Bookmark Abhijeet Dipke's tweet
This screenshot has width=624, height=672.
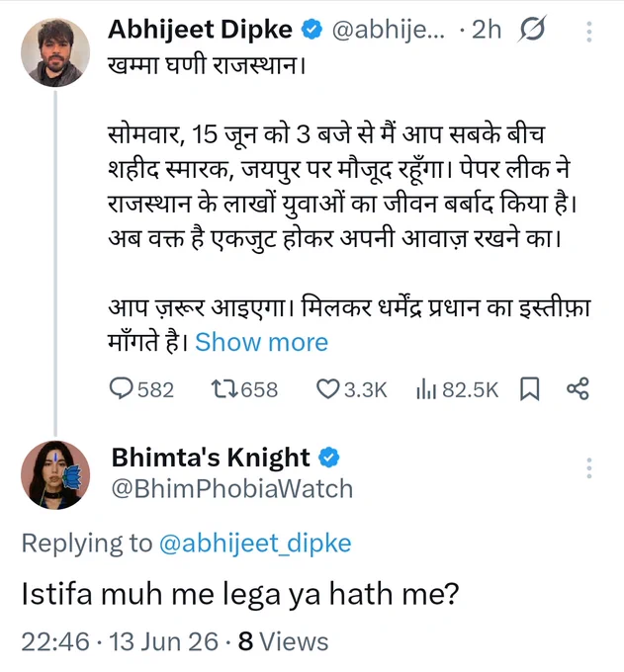coord(530,389)
